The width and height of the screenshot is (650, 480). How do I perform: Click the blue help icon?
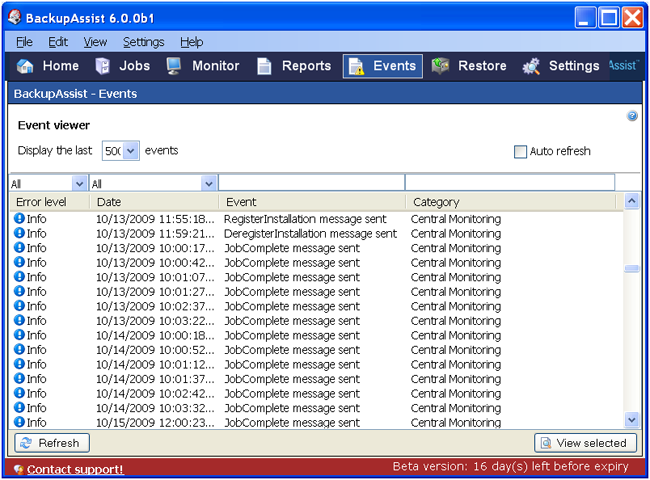632,116
